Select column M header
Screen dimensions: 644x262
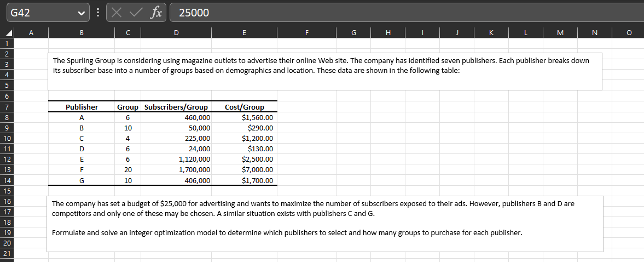(x=561, y=33)
